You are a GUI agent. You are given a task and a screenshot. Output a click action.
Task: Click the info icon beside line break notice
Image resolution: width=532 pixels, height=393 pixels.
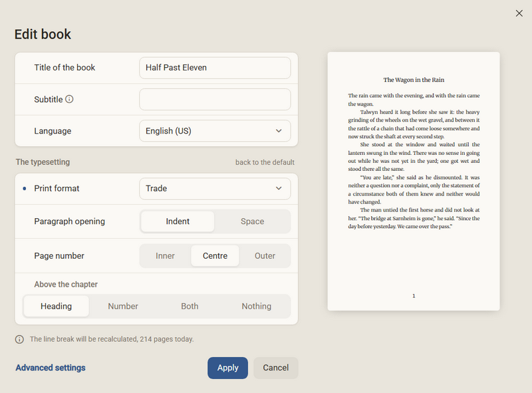(x=19, y=339)
